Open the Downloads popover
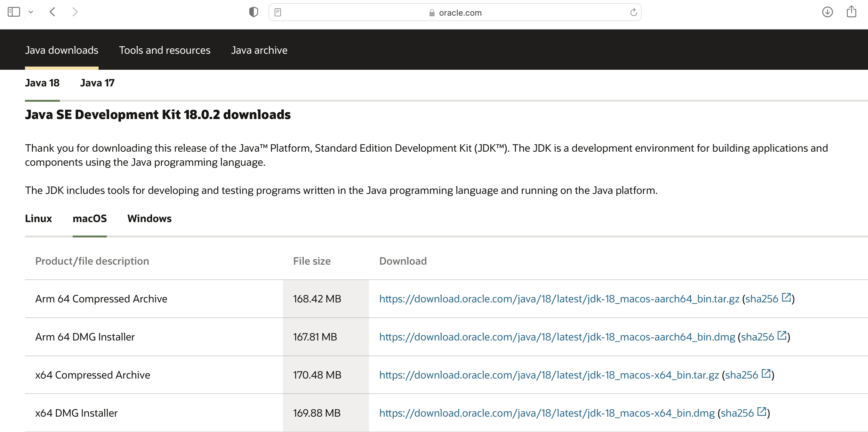The height and width of the screenshot is (432, 868). 827,12
